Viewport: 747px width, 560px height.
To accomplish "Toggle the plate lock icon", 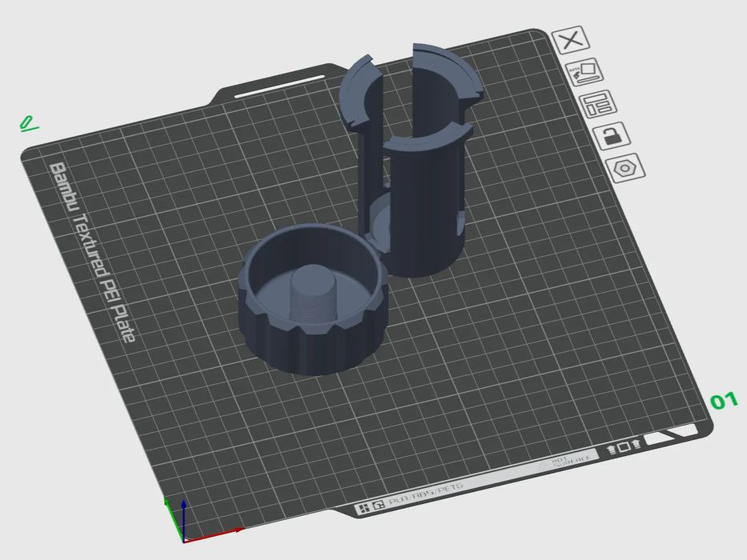I will click(x=611, y=135).
